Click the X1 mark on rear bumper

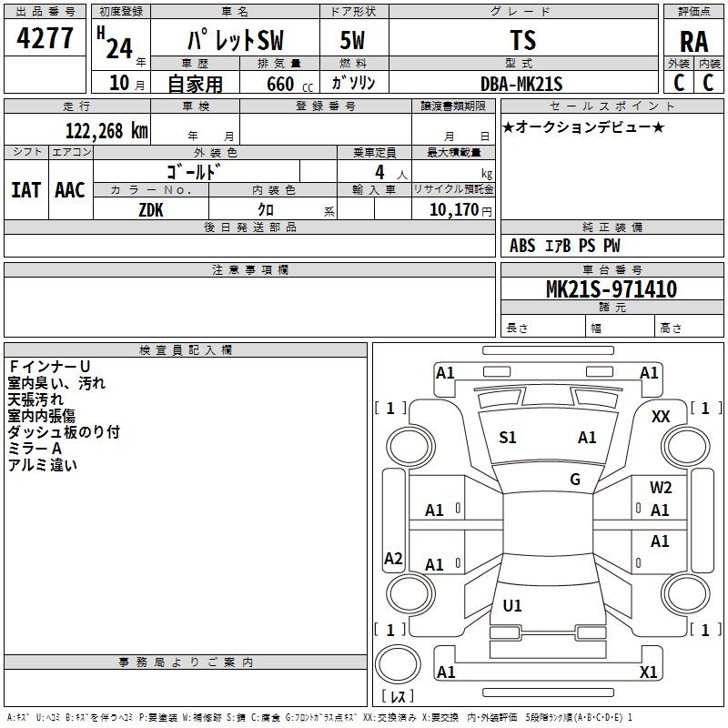point(648,672)
